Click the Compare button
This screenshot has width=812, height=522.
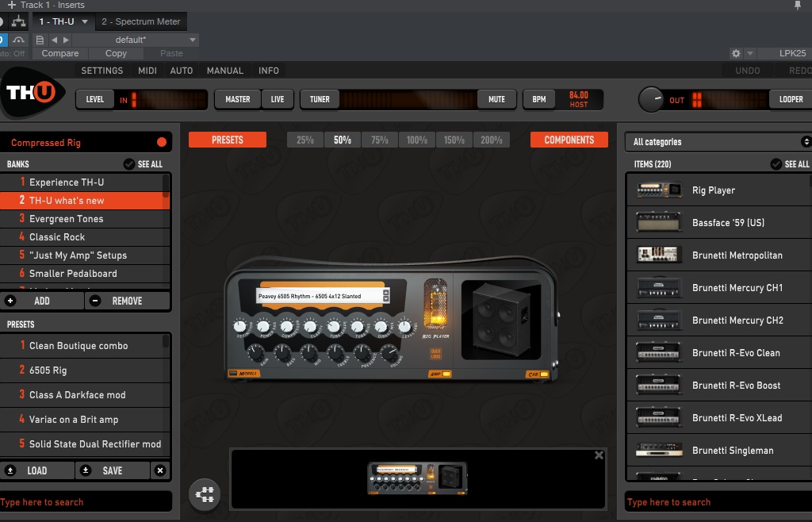60,53
